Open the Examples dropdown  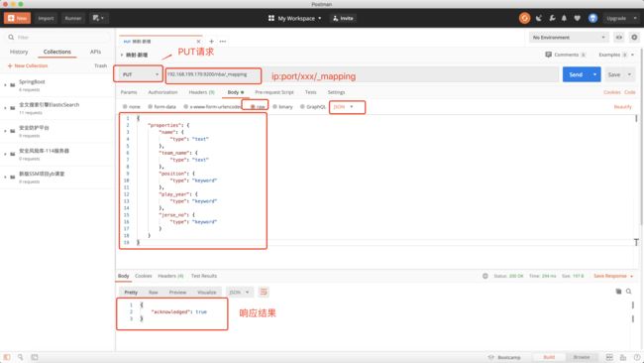[616, 55]
